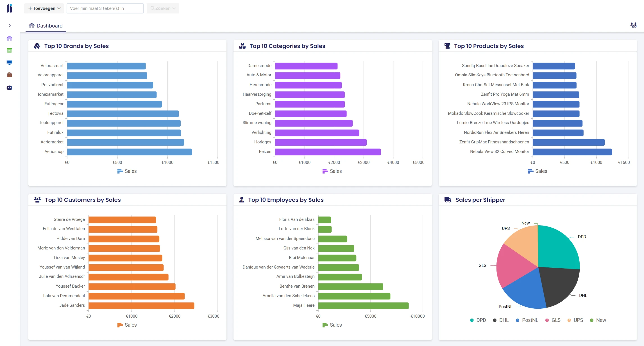This screenshot has width=644, height=346.
Task: Focus the search field 'Voer minimaal 3 teken(s) in'
Action: click(x=105, y=8)
